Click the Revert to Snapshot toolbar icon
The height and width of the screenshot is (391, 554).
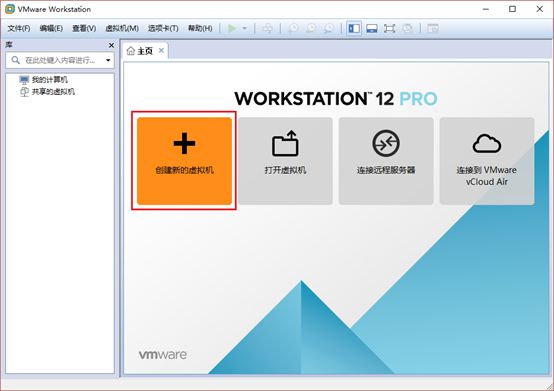point(311,28)
